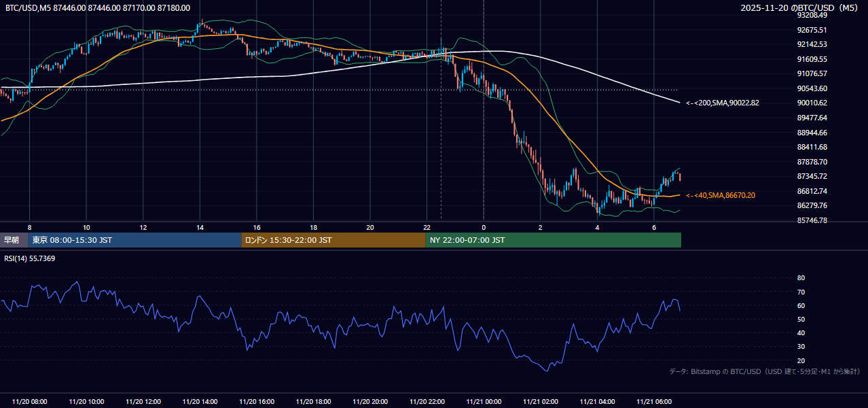Click the BTC/USD,M5 OHLC header text

[x=98, y=7]
